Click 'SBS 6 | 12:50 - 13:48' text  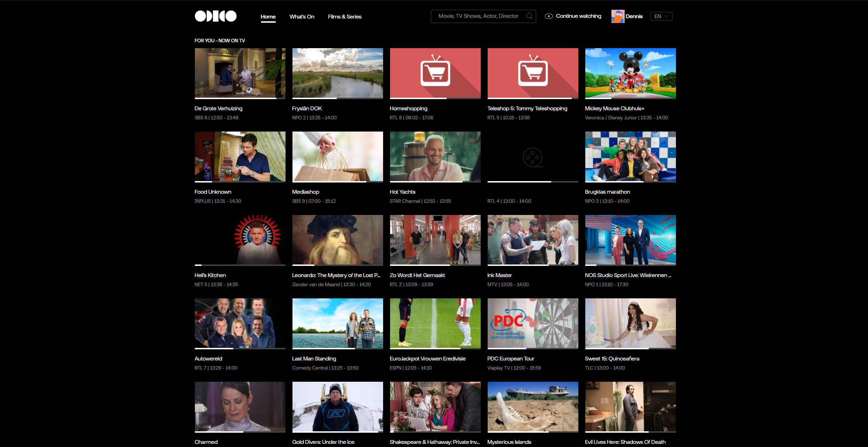[x=216, y=118]
